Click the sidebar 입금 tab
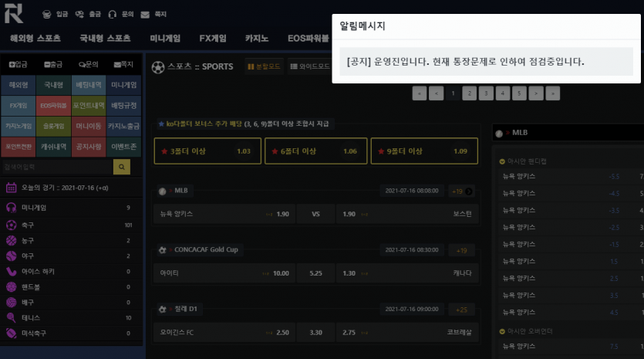Screen dimensions: 644x359 18,64
